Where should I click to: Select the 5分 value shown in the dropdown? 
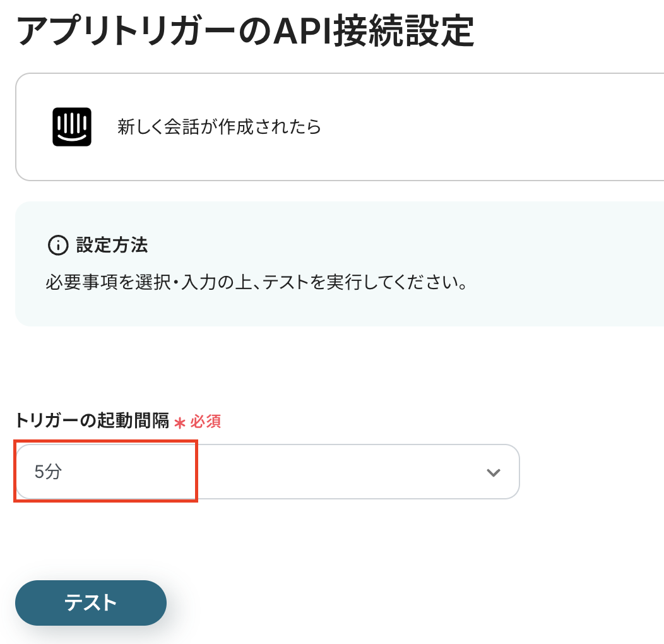(x=48, y=472)
